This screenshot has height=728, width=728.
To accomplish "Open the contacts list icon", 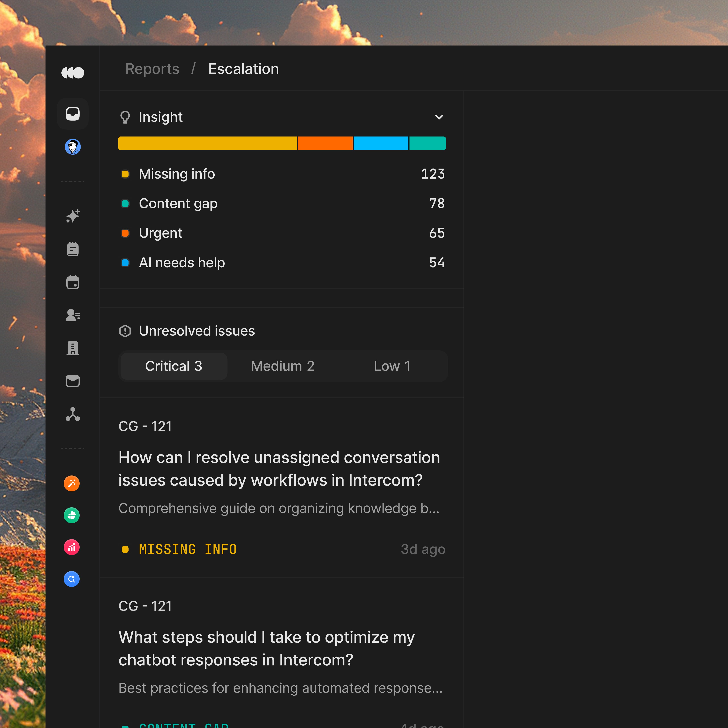I will click(x=73, y=315).
